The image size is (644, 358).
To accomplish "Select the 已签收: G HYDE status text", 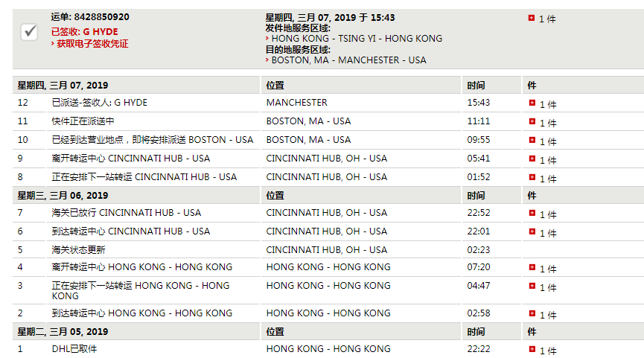I will [84, 31].
